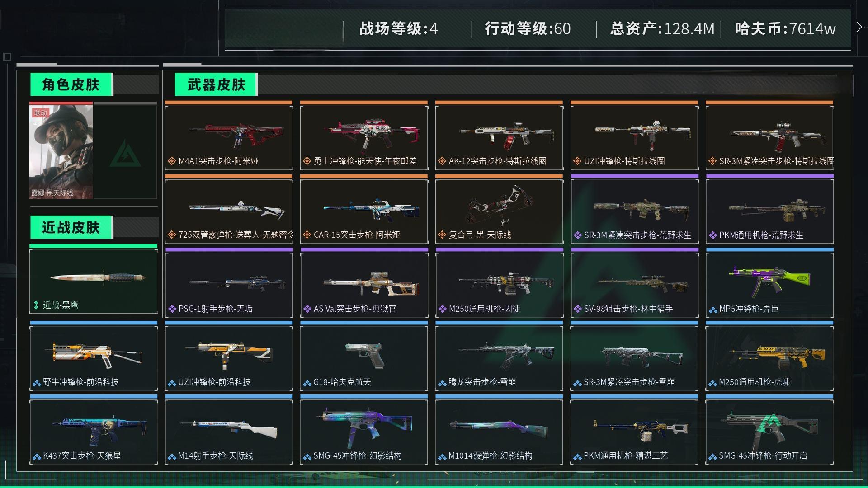
Task: Open the 武器皮肤 section header
Action: (216, 84)
